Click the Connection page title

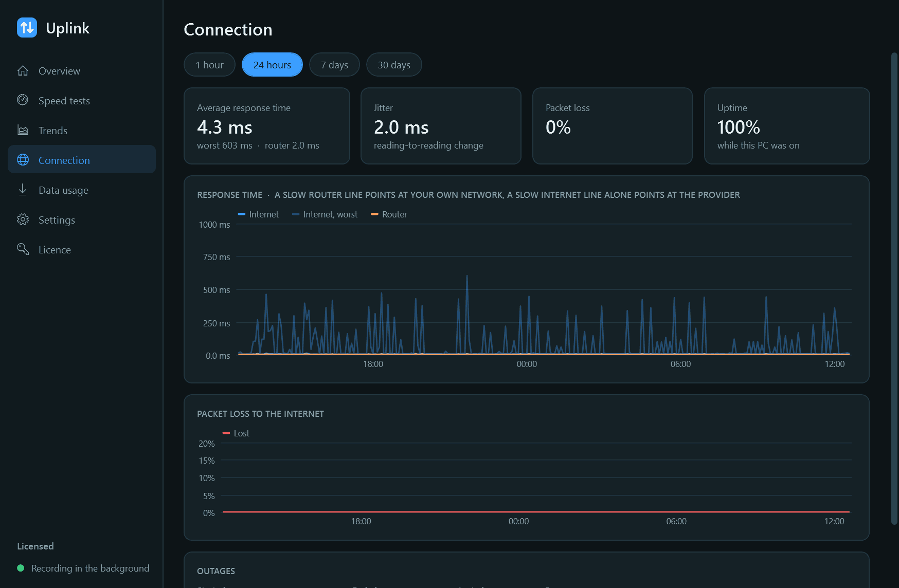228,30
